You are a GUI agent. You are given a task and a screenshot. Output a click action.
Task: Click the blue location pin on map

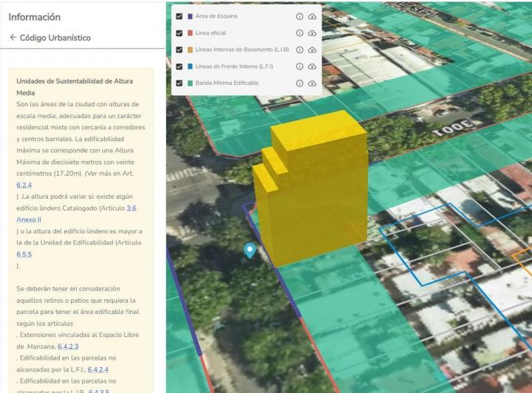pos(250,250)
